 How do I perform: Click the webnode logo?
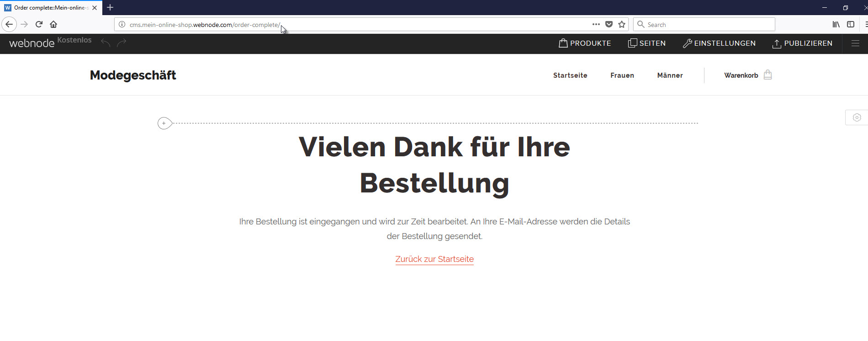tap(32, 43)
